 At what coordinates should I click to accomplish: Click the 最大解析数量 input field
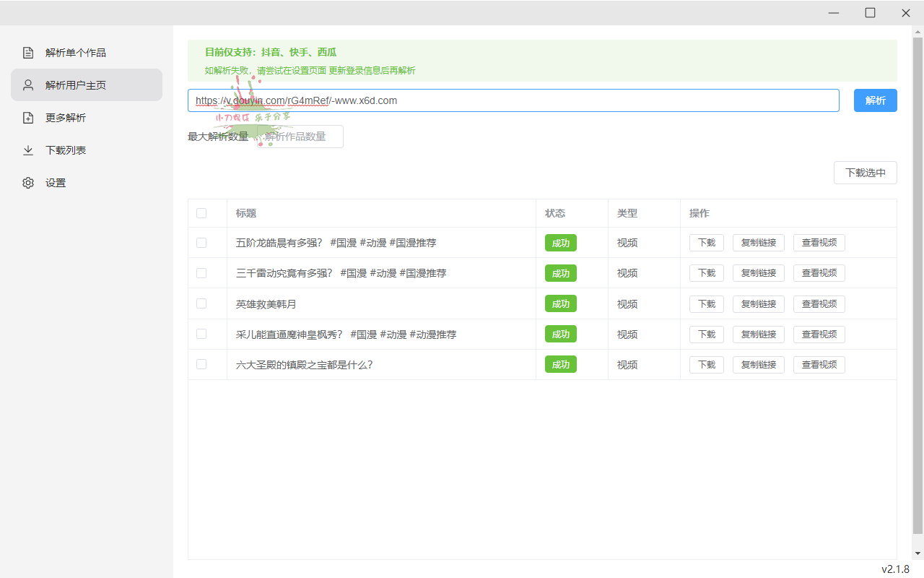(300, 137)
